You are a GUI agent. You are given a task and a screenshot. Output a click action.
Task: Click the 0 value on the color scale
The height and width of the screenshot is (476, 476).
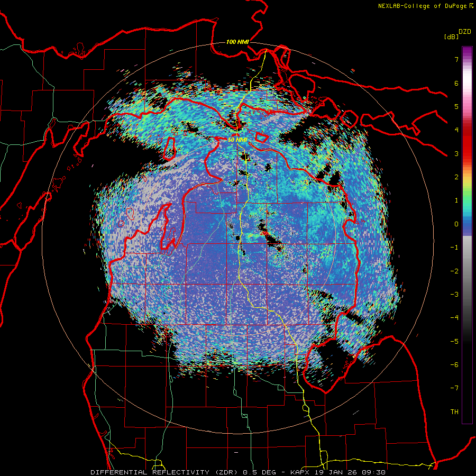coord(456,224)
